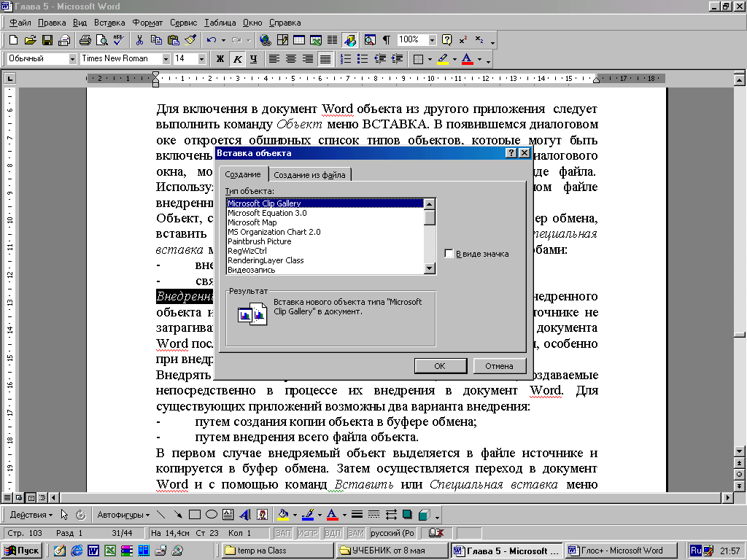Expand the Undo history dropdown arrow

223,40
